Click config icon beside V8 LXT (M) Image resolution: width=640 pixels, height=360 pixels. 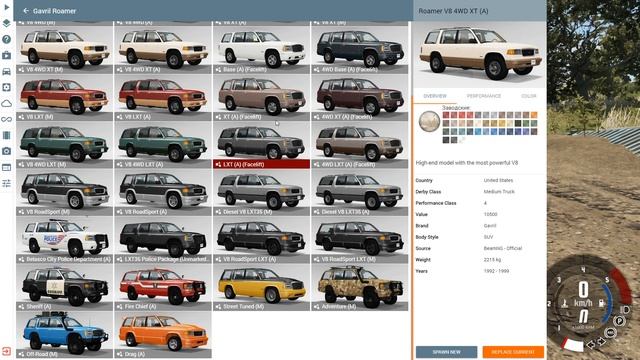pyautogui.click(x=21, y=117)
